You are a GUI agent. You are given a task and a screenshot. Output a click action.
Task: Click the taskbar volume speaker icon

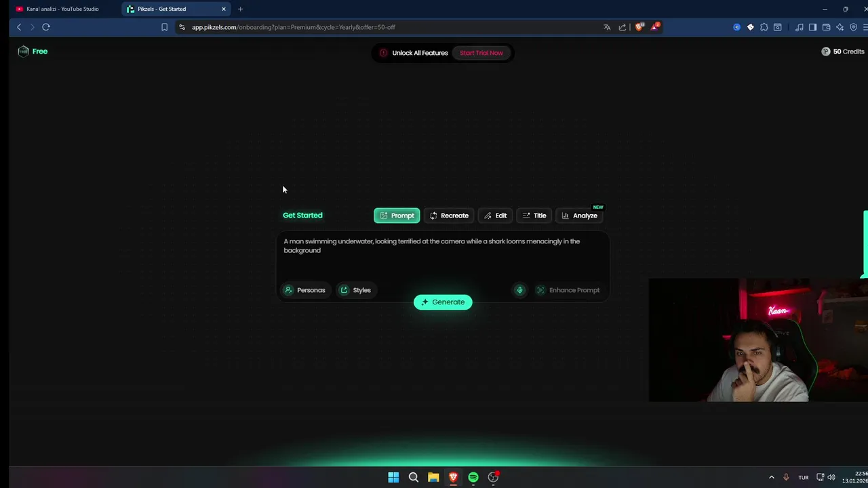[x=831, y=477]
